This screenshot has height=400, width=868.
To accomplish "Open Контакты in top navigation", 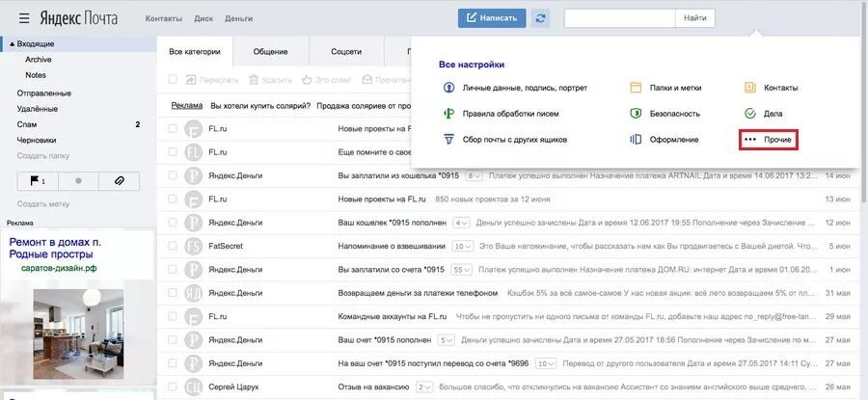I will [164, 18].
